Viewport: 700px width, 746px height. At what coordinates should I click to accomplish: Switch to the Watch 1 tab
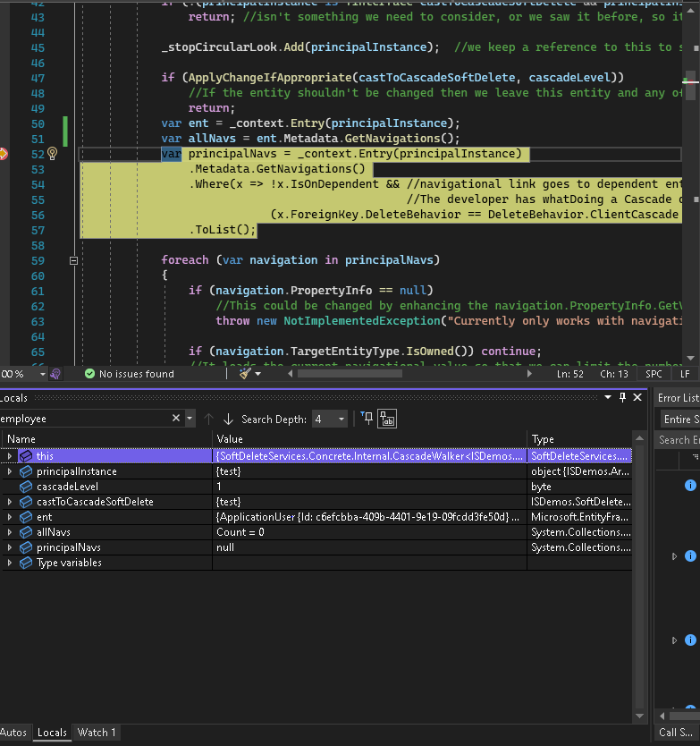click(97, 733)
